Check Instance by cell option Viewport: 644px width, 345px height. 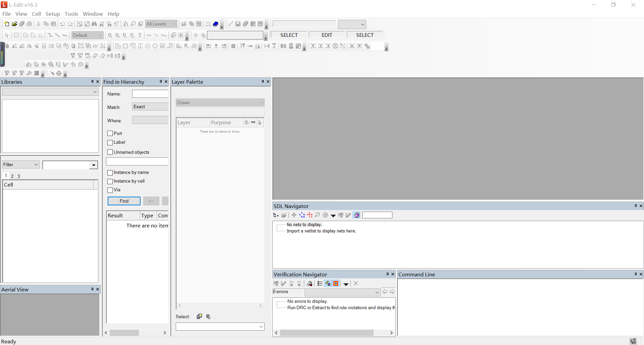pos(110,181)
